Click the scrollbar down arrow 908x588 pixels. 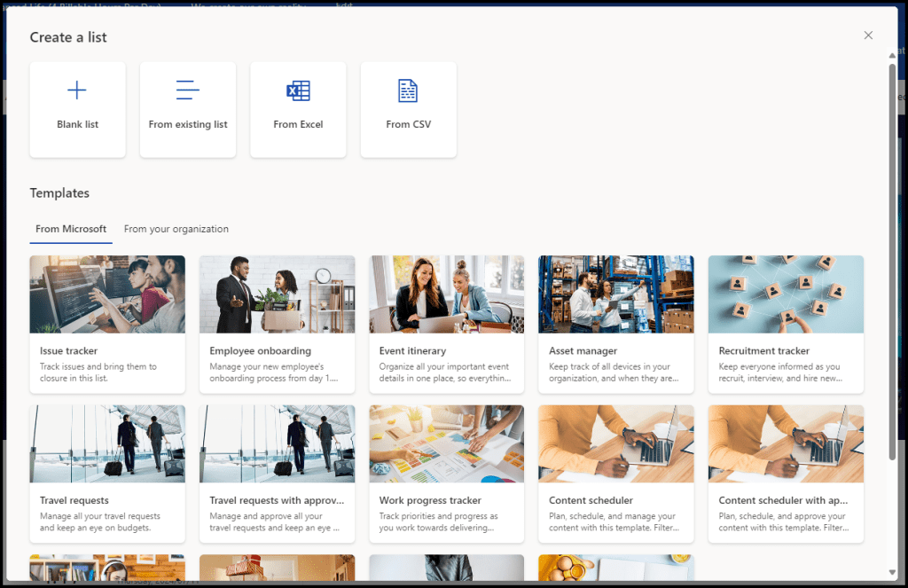coord(892,573)
